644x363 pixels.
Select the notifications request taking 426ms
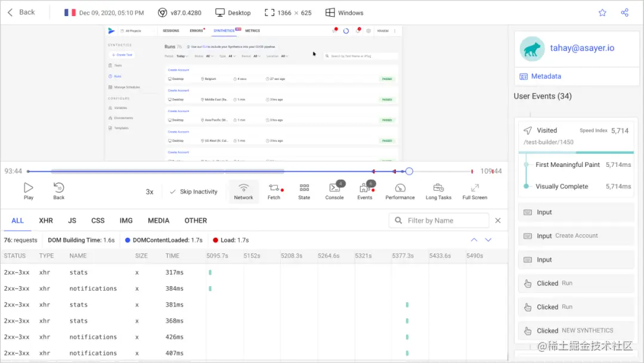point(254,337)
